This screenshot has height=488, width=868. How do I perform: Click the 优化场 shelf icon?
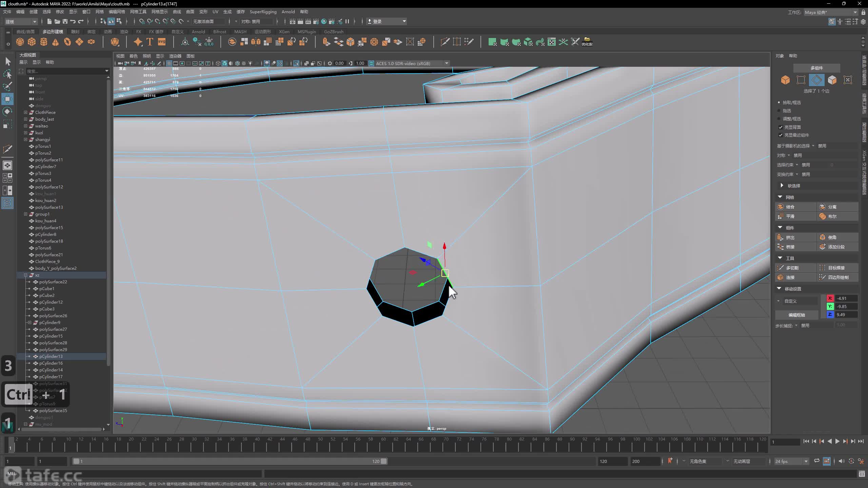587,42
